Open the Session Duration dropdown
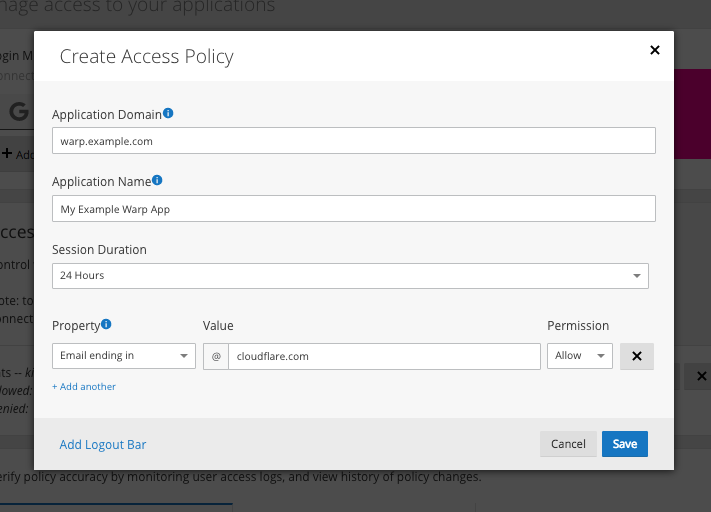 [350, 276]
